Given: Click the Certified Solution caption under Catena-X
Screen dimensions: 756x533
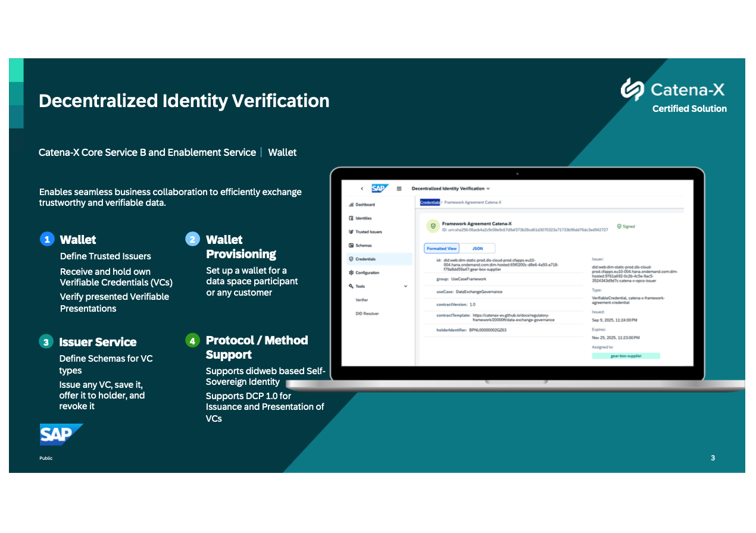Looking at the screenshot, I should (x=689, y=108).
